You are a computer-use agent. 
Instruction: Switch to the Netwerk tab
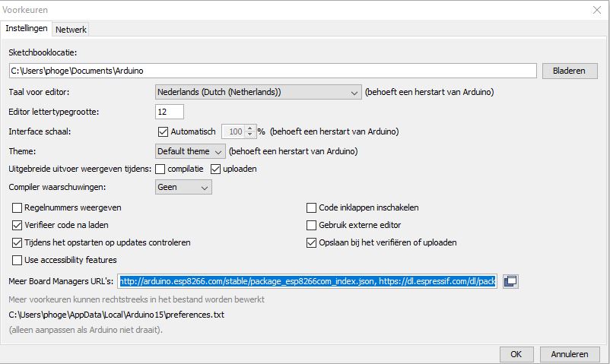tap(71, 30)
